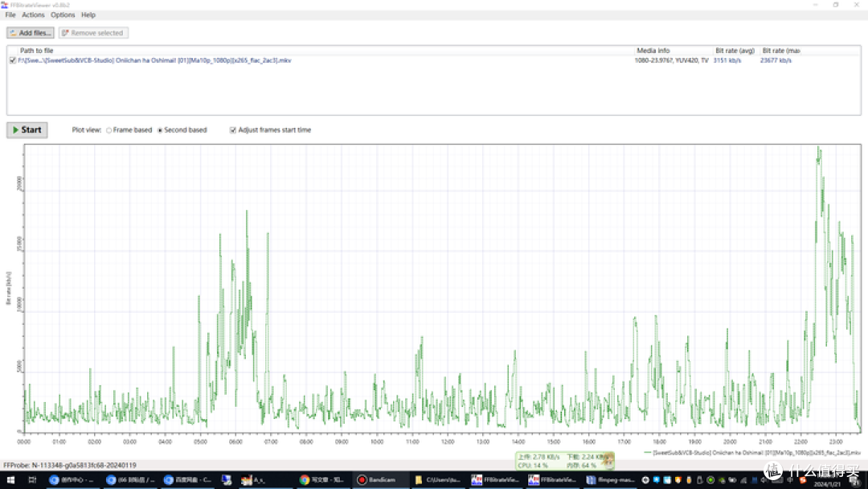Viewport: 868px width, 489px height.
Task: Click the Add files button
Action: 31,33
